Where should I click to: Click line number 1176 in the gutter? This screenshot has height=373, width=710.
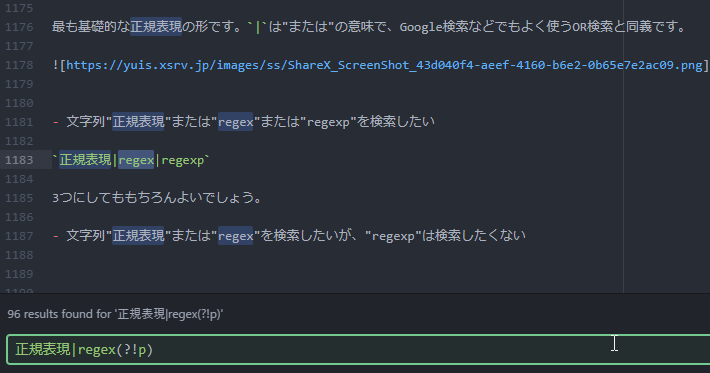click(19, 27)
